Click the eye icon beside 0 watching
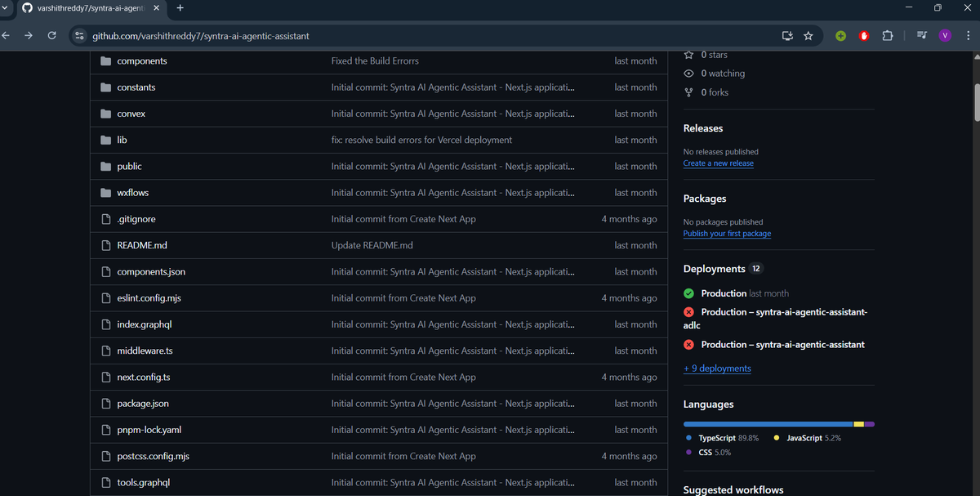The image size is (980, 496). [688, 74]
